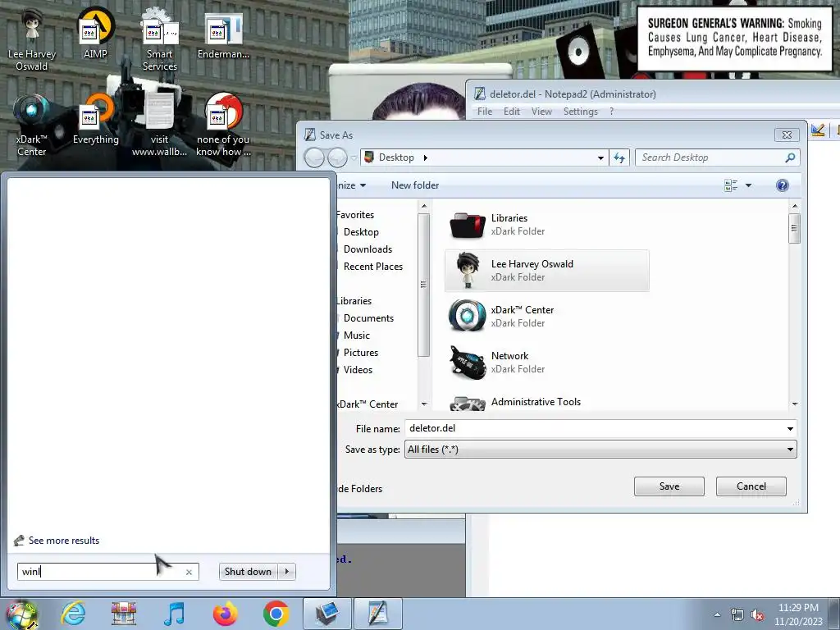This screenshot has width=840, height=630.
Task: Open xDark Center desktop icon
Action: [32, 126]
